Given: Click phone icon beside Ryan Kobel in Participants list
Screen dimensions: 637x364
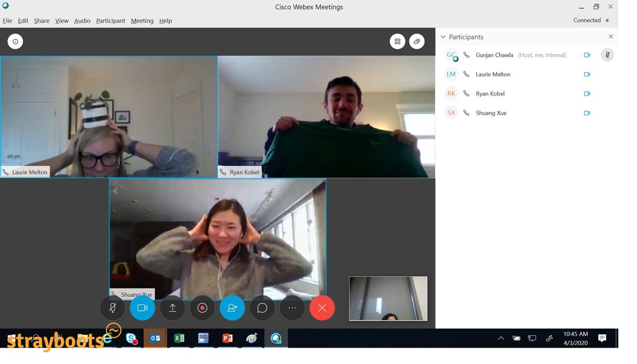Looking at the screenshot, I should [466, 93].
